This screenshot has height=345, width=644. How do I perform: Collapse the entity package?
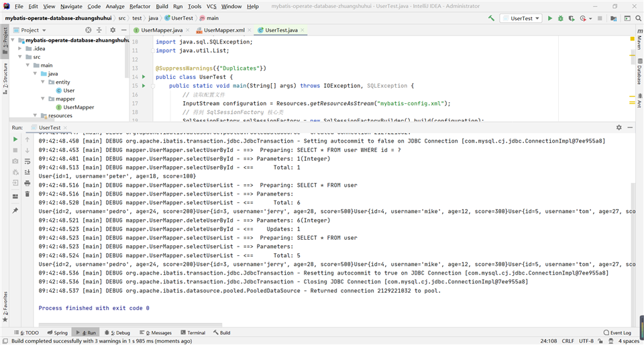(x=43, y=82)
